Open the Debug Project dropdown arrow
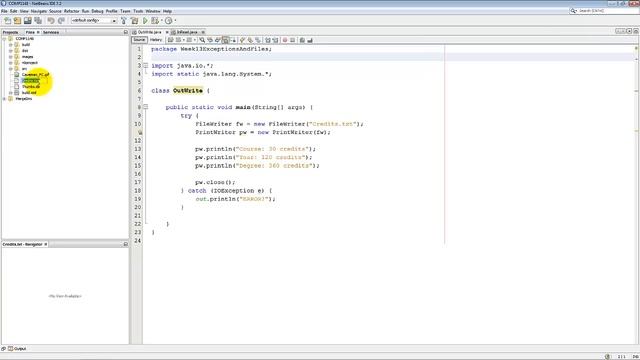The height and width of the screenshot is (360, 640). (x=161, y=20)
